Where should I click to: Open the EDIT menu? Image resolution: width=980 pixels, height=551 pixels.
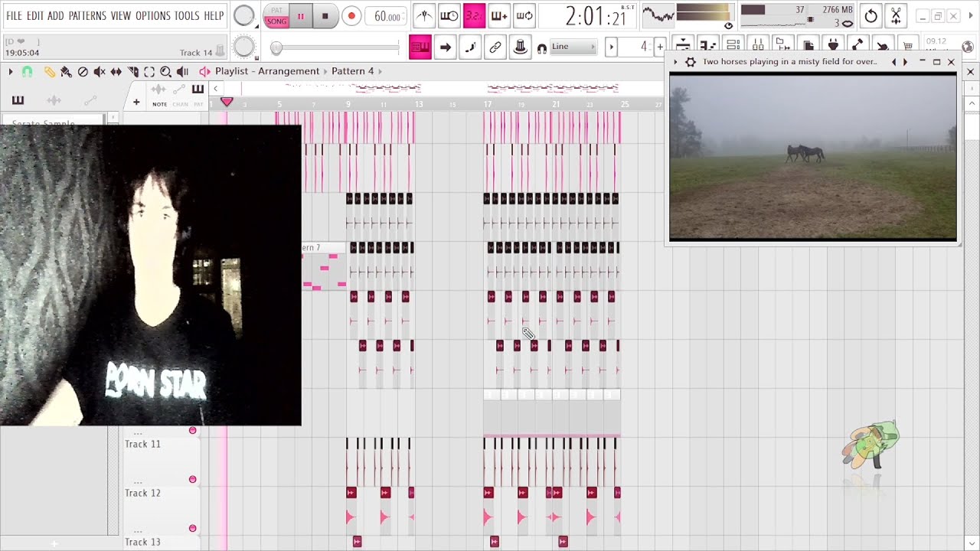click(x=35, y=15)
